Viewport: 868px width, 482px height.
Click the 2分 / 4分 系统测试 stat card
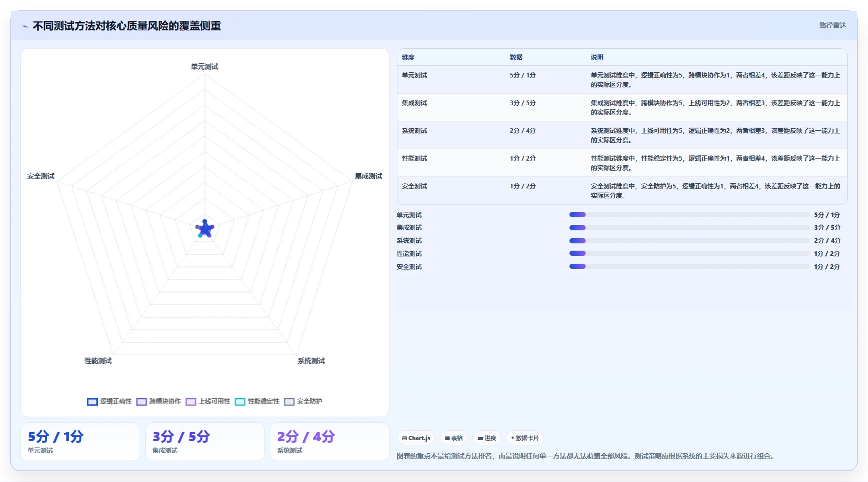(329, 442)
